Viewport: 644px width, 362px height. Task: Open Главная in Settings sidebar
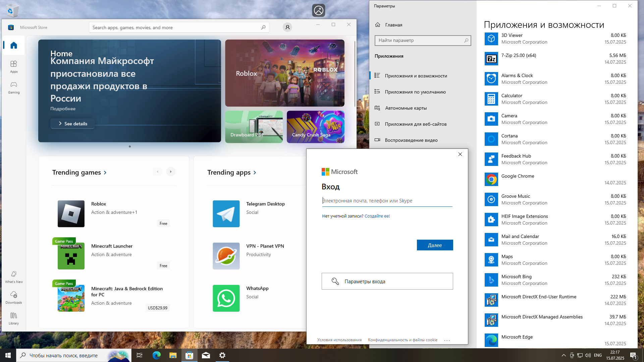(x=423, y=25)
